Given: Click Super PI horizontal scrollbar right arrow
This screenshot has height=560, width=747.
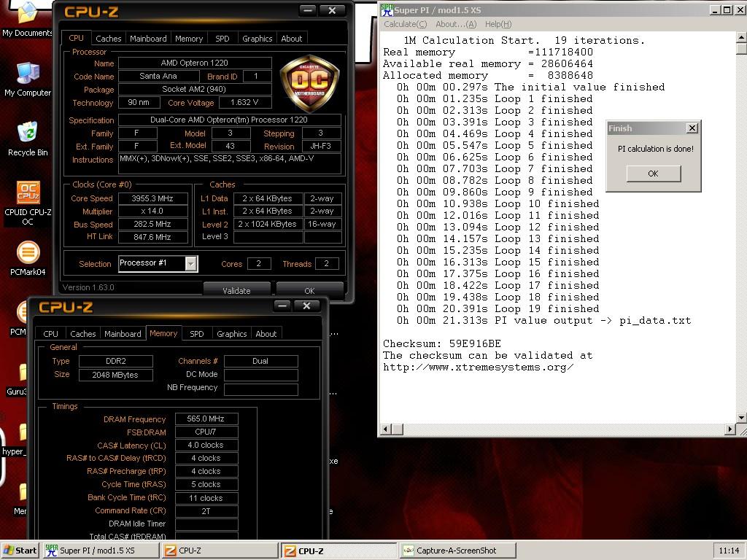Looking at the screenshot, I should [x=729, y=429].
